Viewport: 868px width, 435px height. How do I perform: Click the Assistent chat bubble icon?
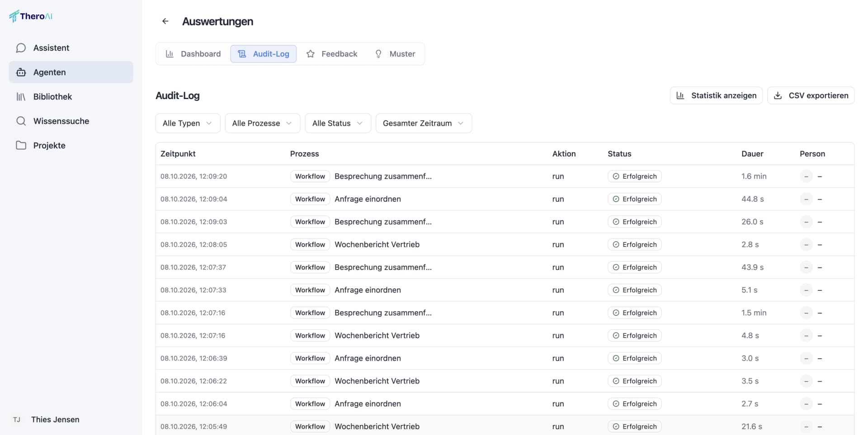click(x=21, y=48)
